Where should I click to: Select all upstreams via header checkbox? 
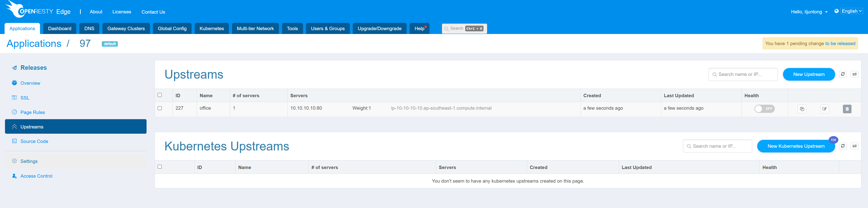coord(160,95)
